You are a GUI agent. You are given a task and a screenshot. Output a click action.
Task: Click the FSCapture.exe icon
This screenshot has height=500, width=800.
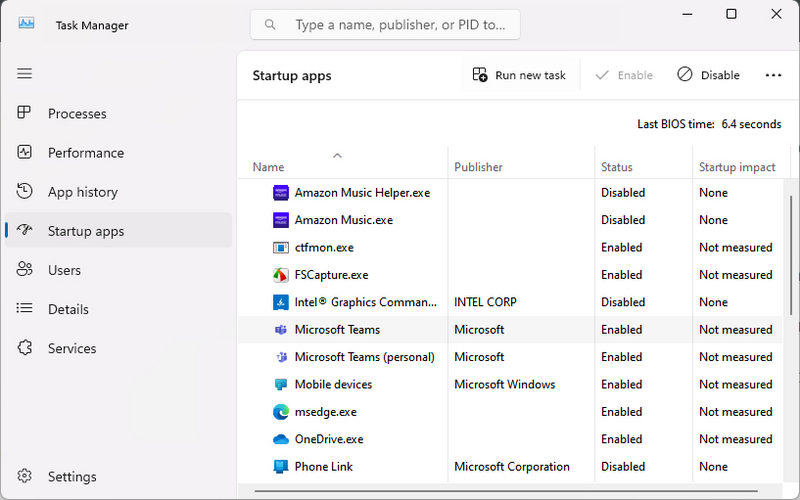tap(281, 275)
